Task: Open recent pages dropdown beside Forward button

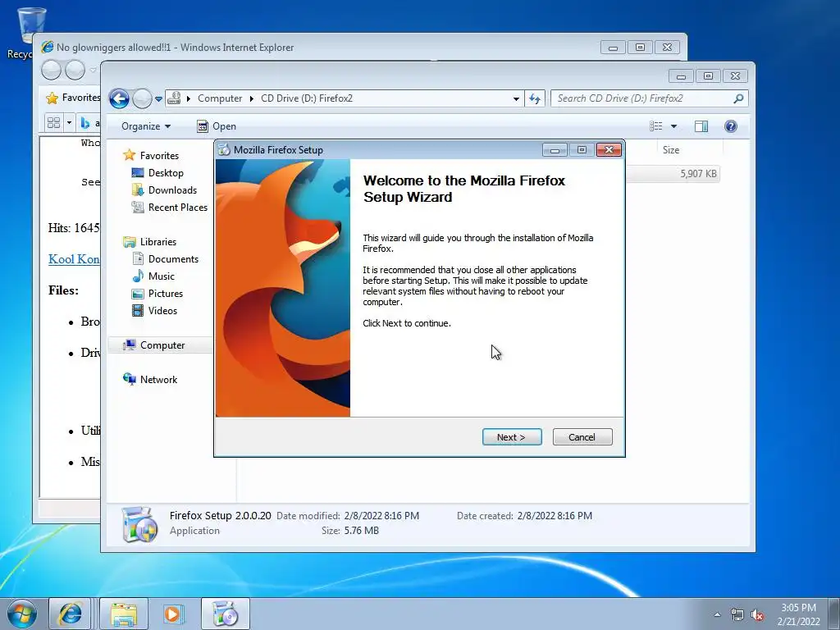Action: point(158,99)
